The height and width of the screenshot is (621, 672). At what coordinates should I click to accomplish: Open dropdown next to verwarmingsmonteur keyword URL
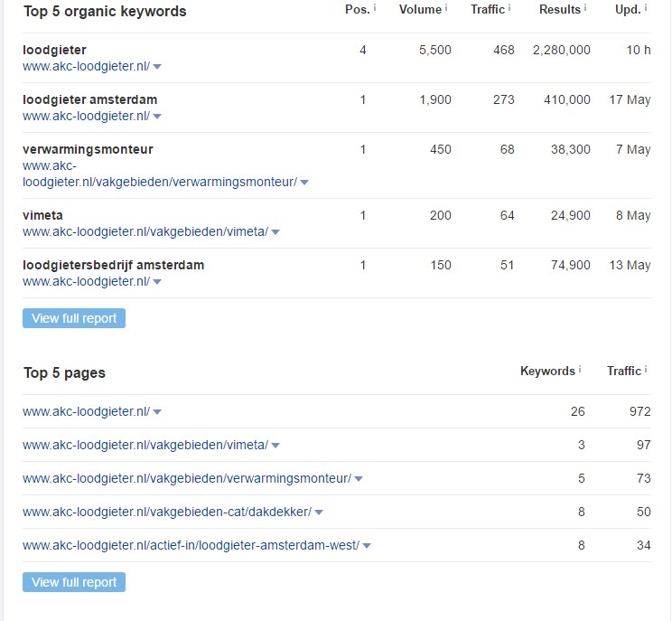coord(304,183)
